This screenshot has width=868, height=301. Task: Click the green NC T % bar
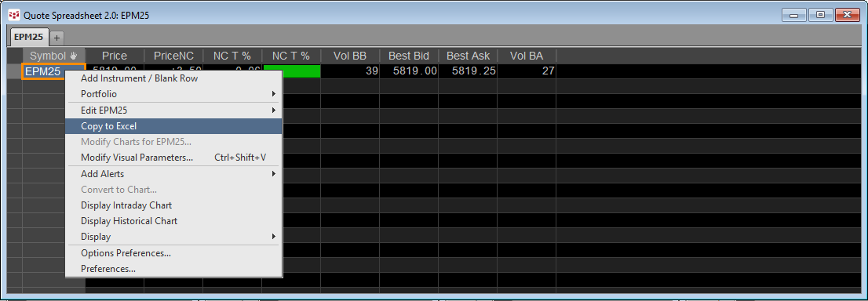click(x=292, y=71)
